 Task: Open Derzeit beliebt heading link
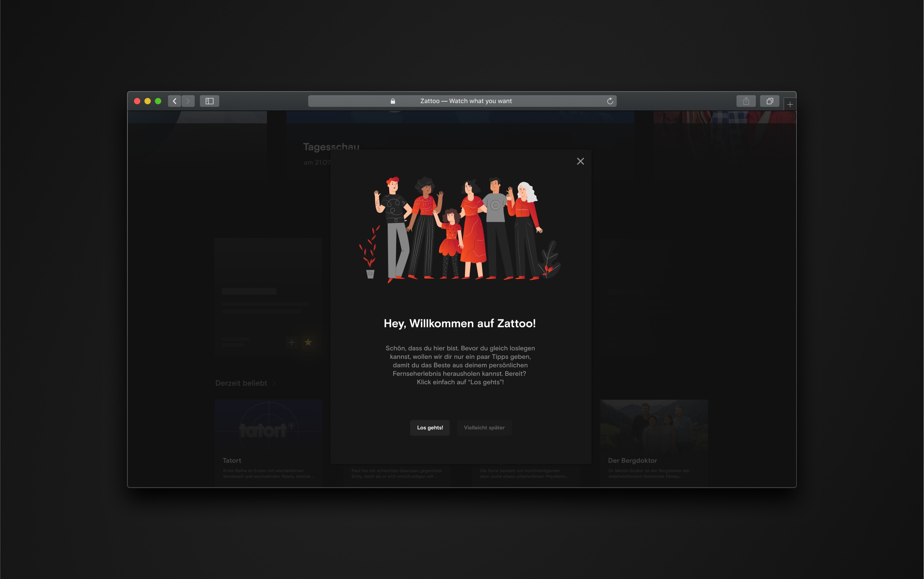(x=241, y=383)
